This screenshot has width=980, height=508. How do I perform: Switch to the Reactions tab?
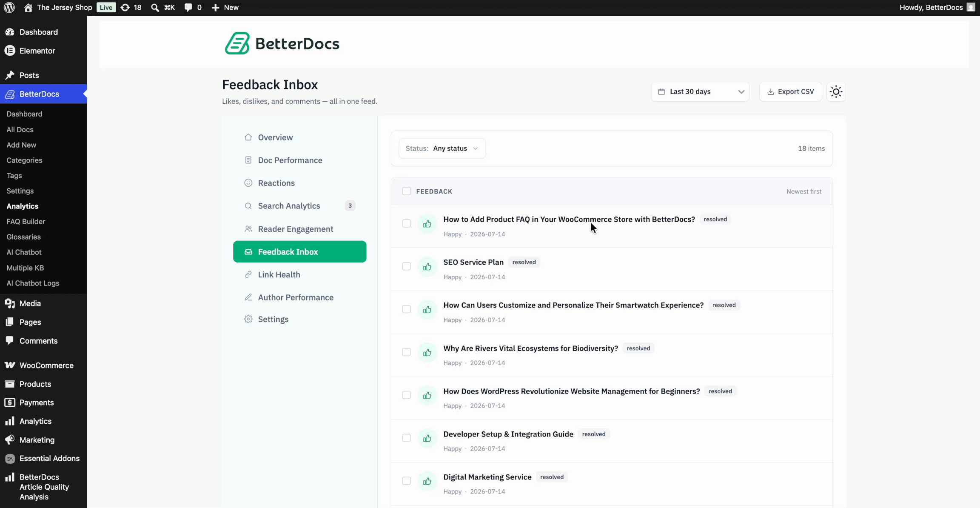(299, 183)
